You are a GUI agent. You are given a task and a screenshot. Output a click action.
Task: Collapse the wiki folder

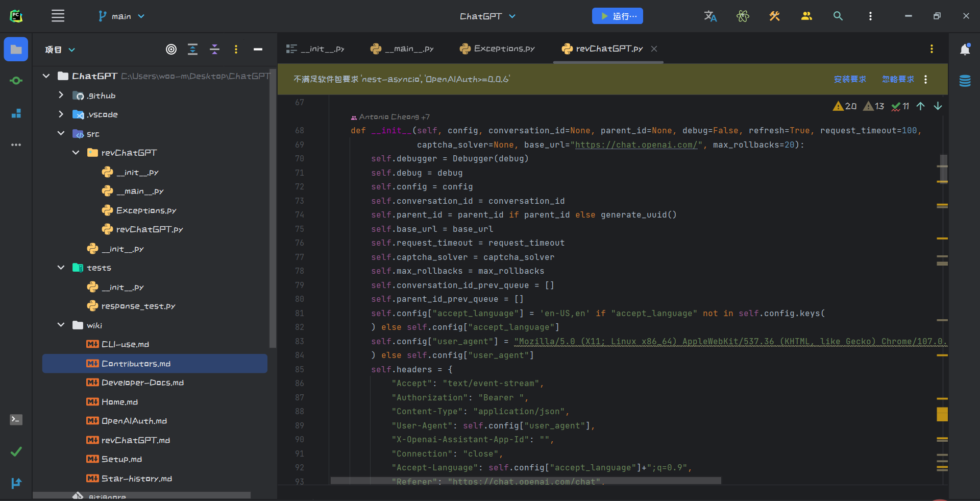click(x=61, y=325)
